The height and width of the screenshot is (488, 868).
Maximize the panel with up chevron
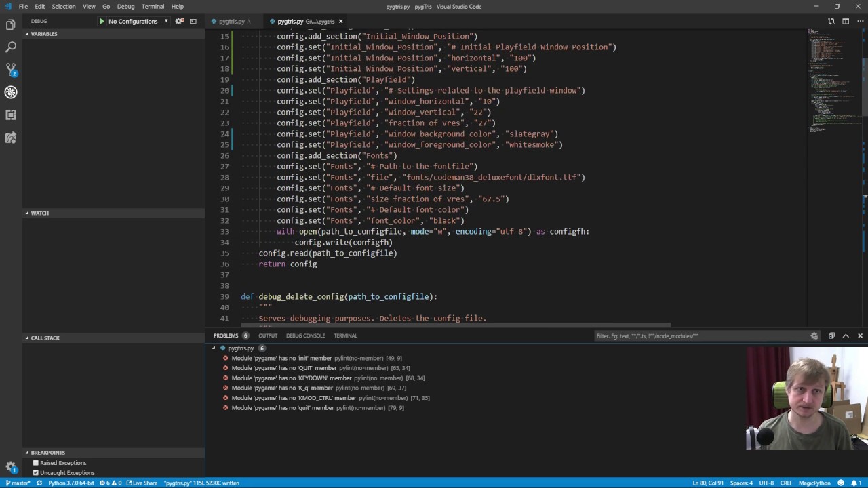coord(846,335)
